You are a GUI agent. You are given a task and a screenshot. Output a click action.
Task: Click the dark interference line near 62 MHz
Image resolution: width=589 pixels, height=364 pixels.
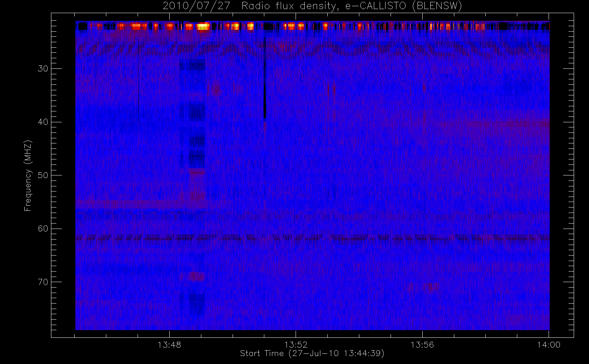point(312,238)
